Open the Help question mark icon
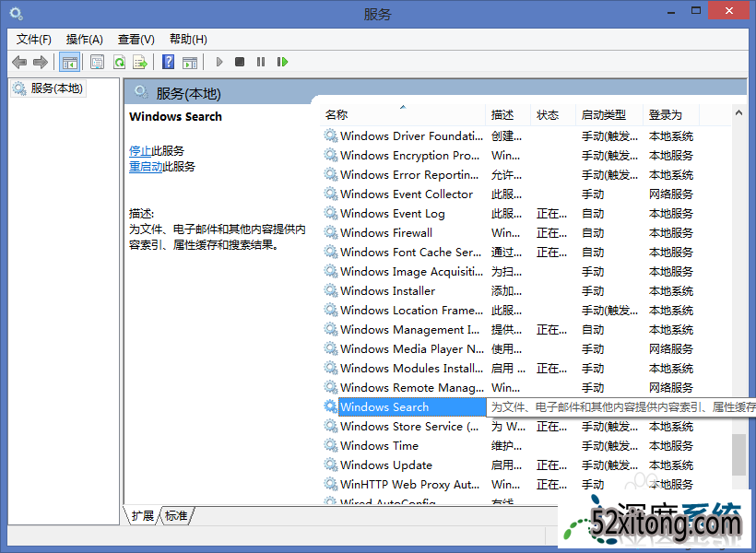 169,62
